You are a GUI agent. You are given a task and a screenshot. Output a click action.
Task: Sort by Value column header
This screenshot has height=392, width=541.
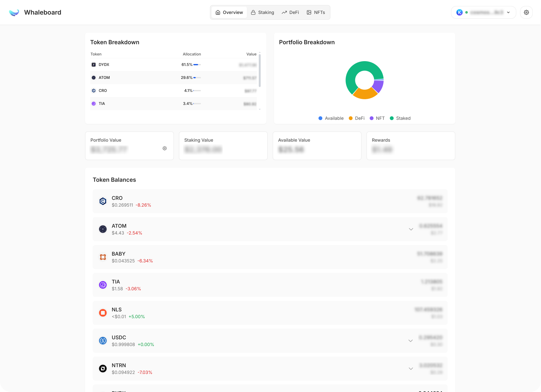click(x=251, y=54)
